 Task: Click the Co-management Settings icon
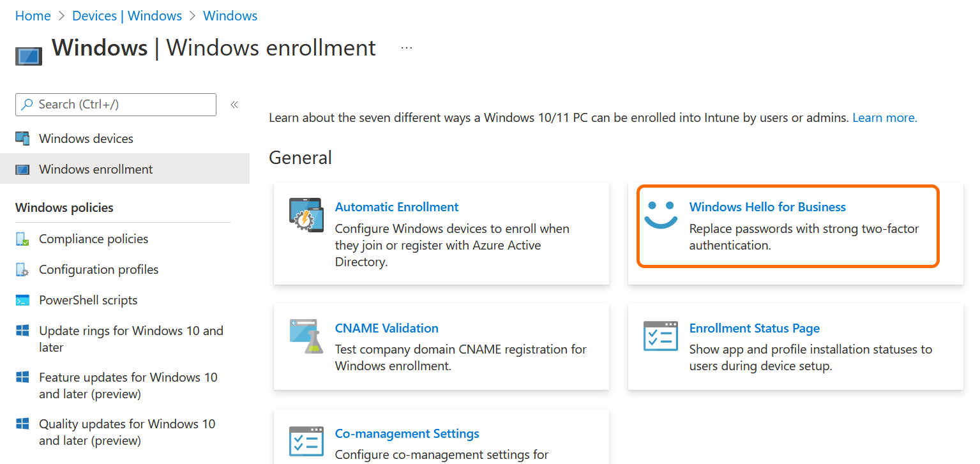pyautogui.click(x=306, y=441)
